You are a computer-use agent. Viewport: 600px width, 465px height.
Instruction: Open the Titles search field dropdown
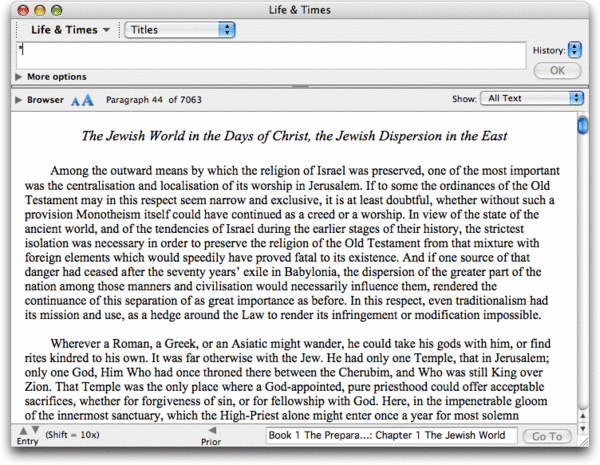pyautogui.click(x=180, y=30)
